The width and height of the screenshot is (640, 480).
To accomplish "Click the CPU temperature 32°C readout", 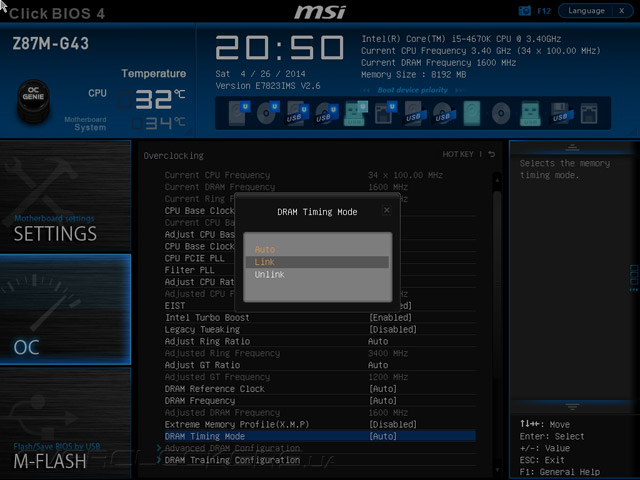I will [151, 99].
